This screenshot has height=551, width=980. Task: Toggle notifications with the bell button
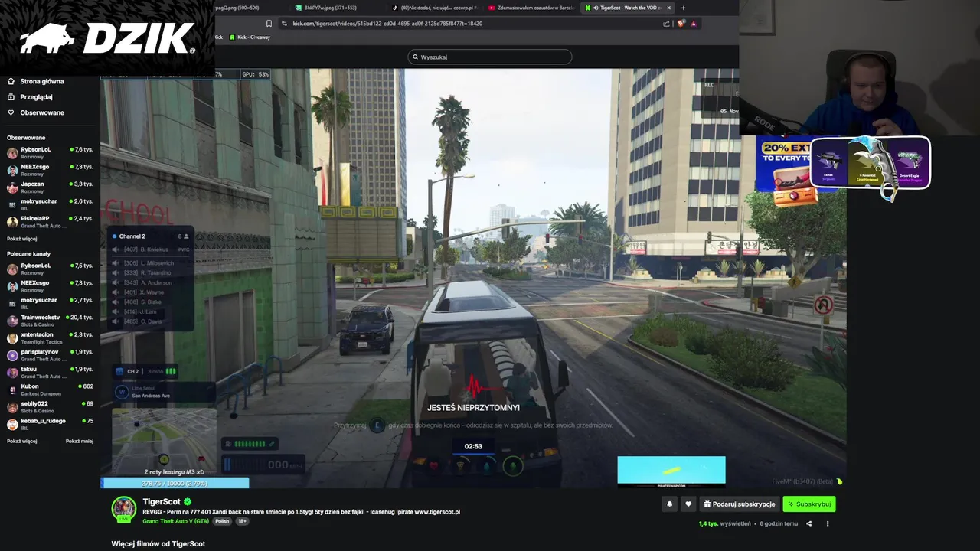point(670,504)
